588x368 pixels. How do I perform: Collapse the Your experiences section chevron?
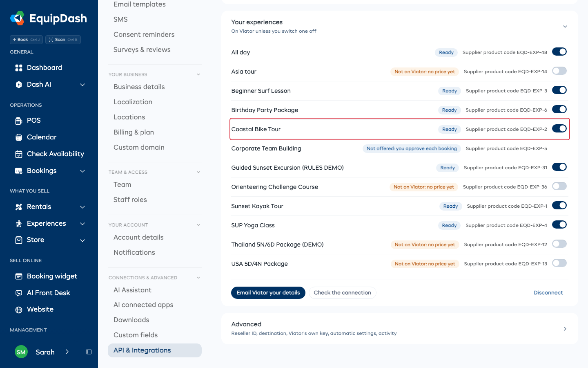point(565,27)
